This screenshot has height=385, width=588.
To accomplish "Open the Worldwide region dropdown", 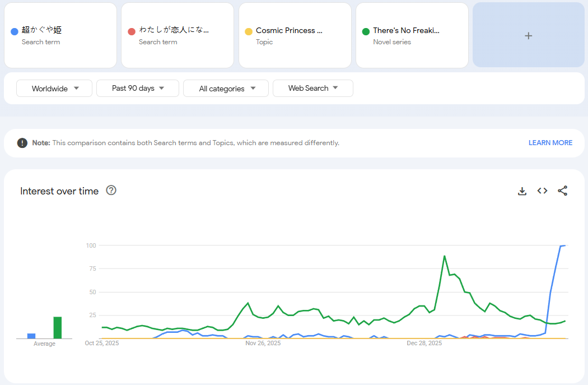I will tap(54, 89).
